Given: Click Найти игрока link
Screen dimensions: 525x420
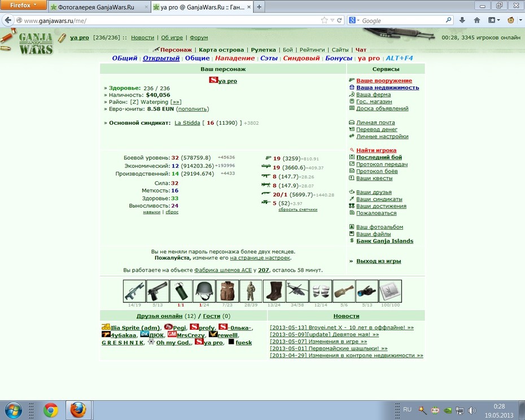Looking at the screenshot, I should [x=376, y=150].
